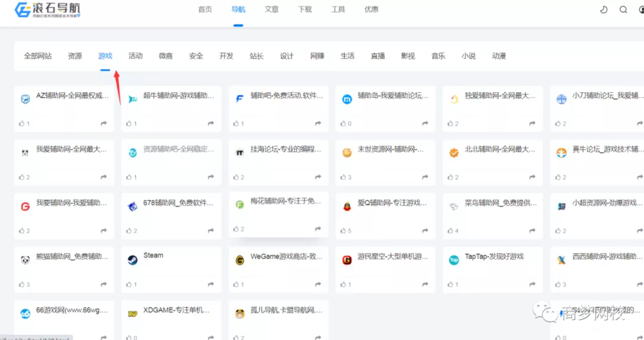Viewport: 644px width, 340px height.
Task: Switch to 安全 category tab
Action: pyautogui.click(x=196, y=56)
